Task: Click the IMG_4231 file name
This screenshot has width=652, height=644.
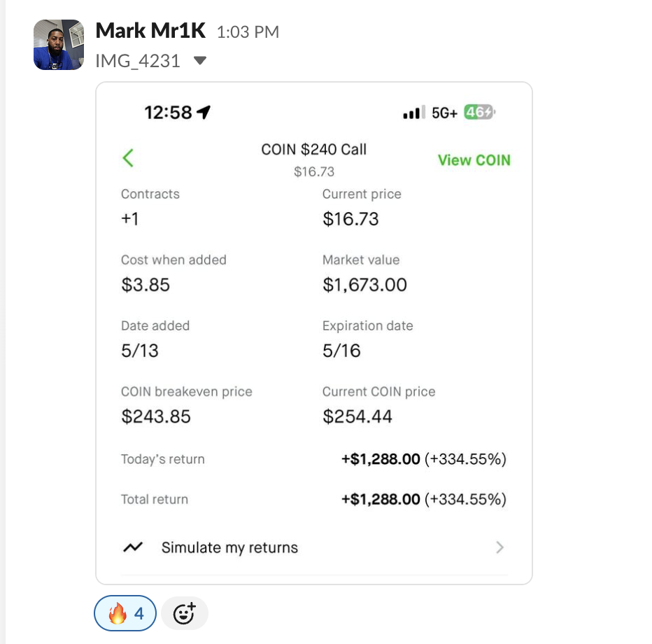Action: (138, 61)
